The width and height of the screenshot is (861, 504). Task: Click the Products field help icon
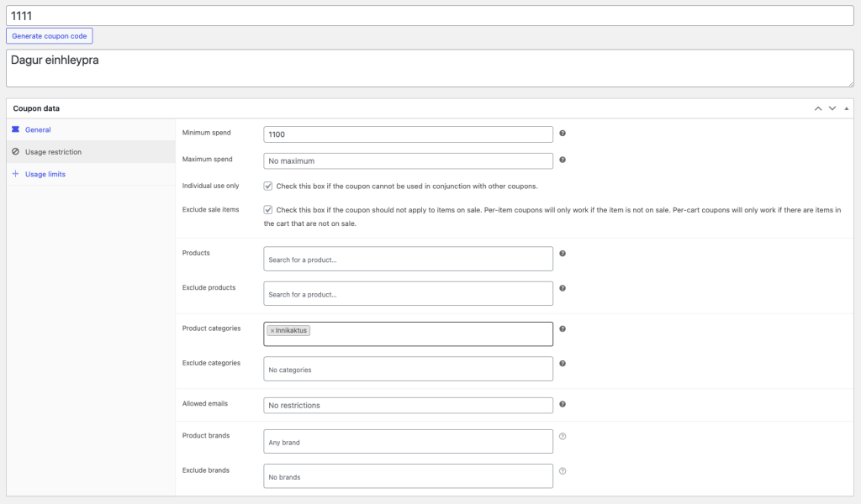(563, 253)
